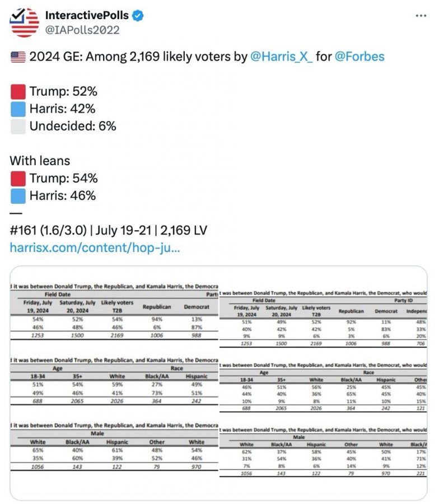Click red square beside Trump: 52%

18,91
